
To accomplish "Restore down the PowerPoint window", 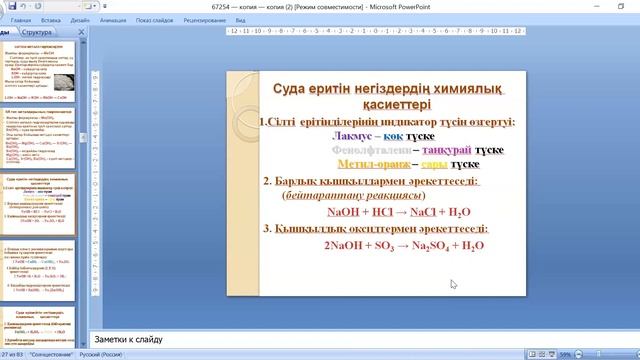I will [x=621, y=6].
